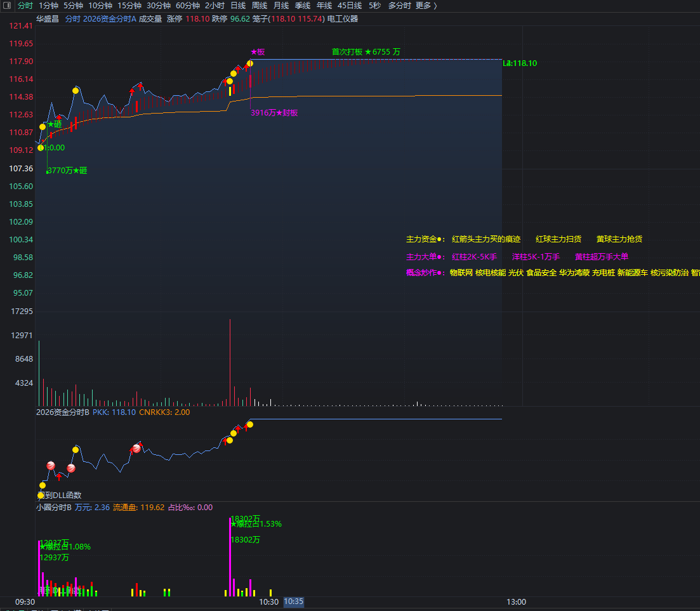700x611 pixels.
Task: Show the 周线 weekly chart
Action: (260, 6)
